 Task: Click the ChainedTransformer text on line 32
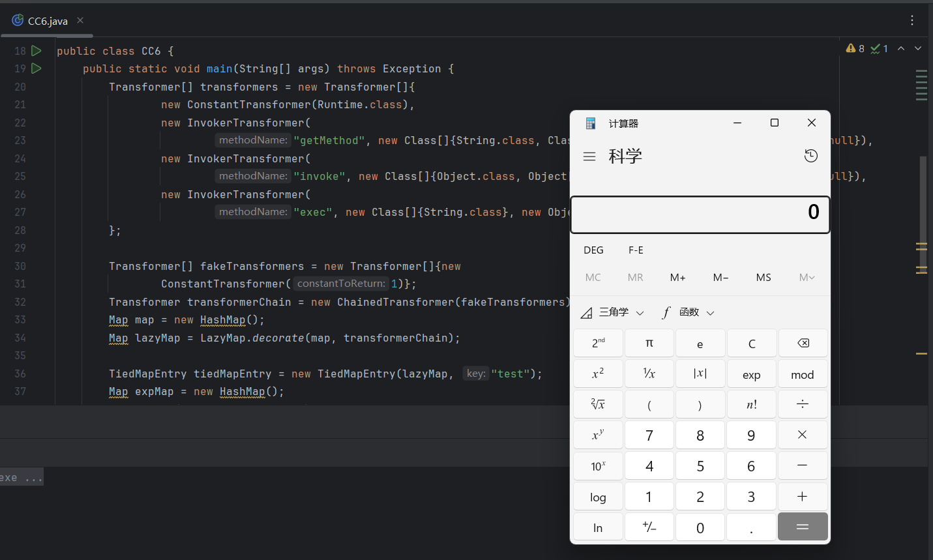(396, 302)
